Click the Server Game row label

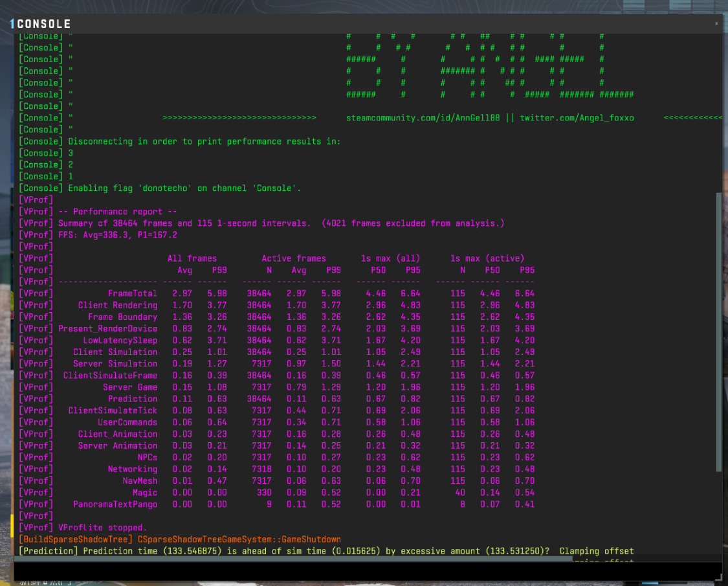(x=130, y=387)
